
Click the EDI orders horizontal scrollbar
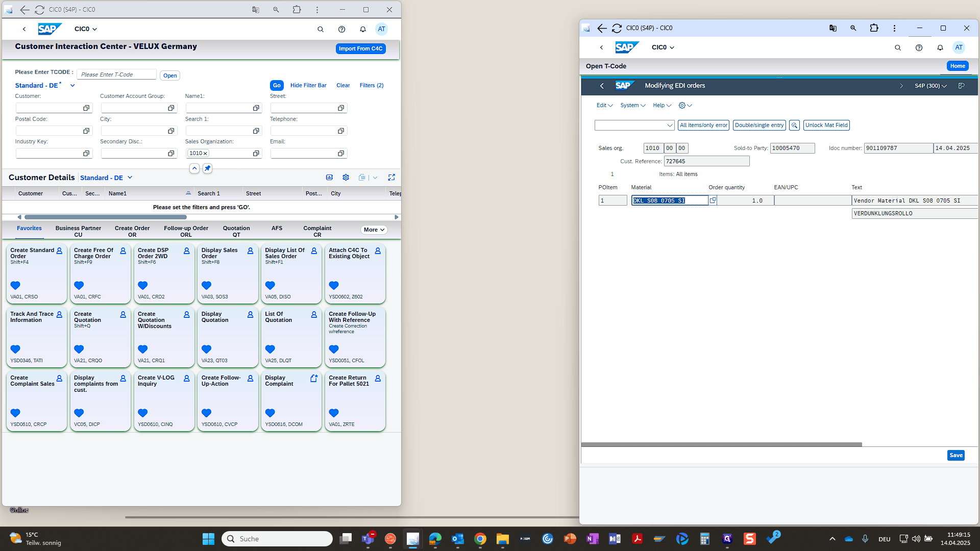coord(721,445)
